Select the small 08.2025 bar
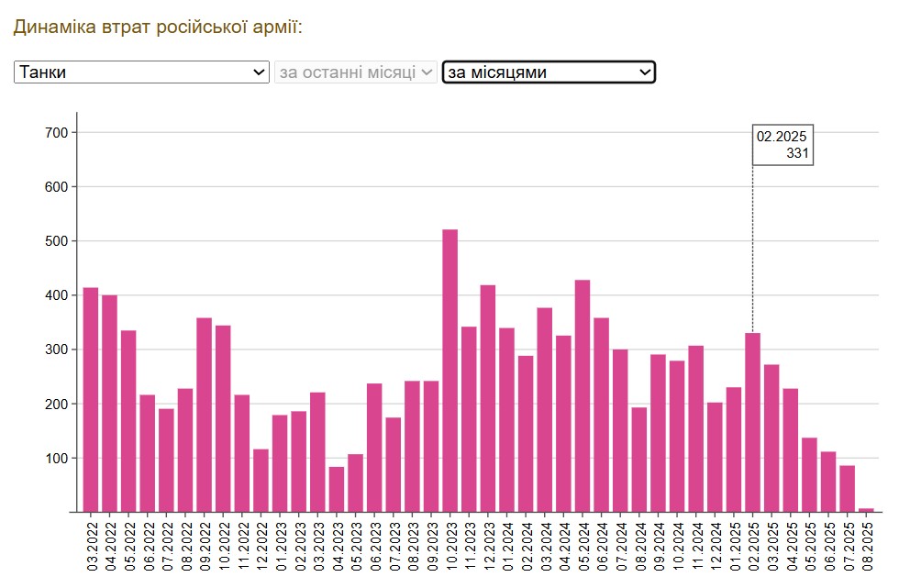899x588 pixels. click(866, 509)
